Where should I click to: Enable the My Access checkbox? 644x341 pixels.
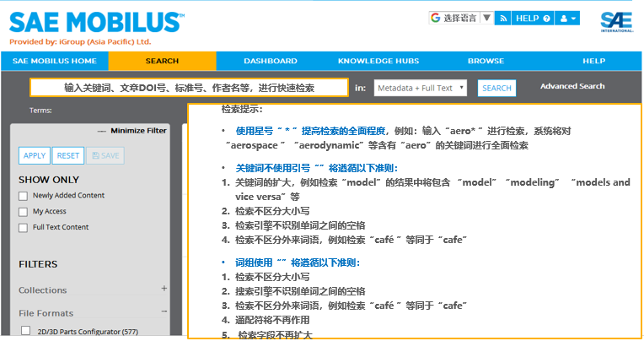[24, 212]
